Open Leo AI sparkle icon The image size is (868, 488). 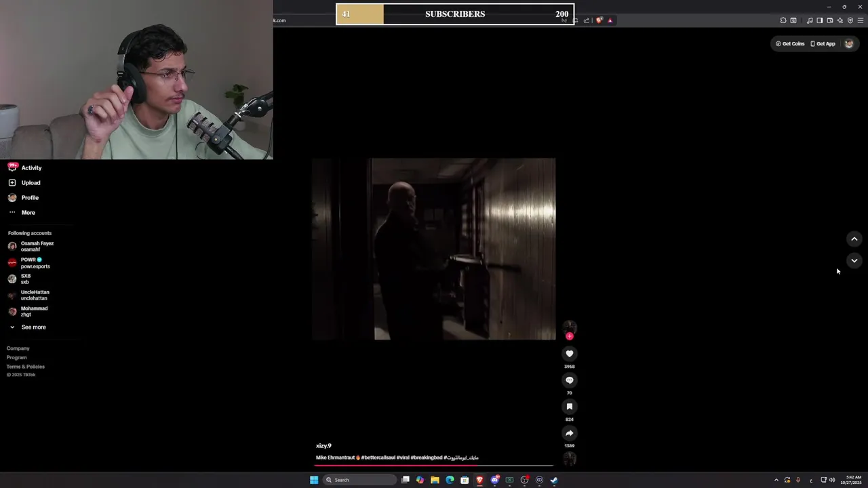click(840, 20)
